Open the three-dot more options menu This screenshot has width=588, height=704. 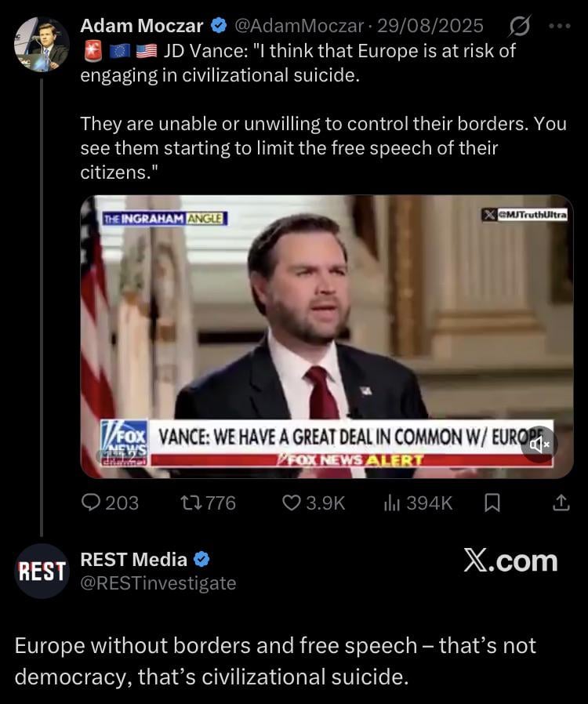(x=561, y=27)
